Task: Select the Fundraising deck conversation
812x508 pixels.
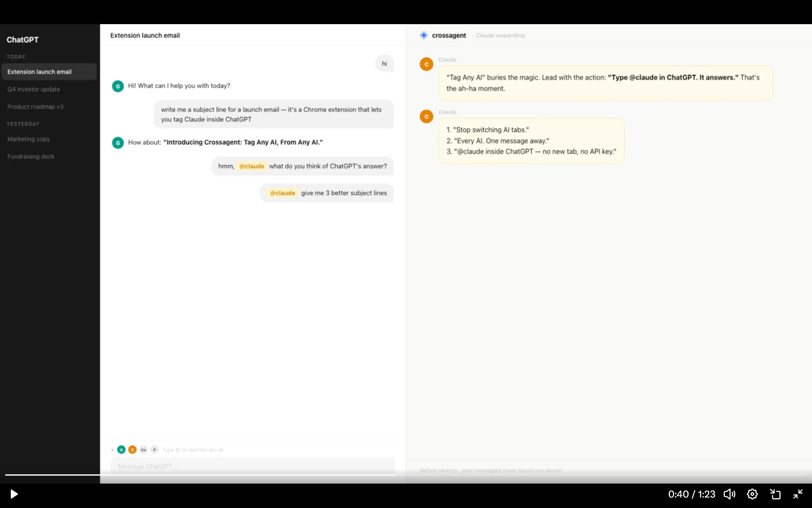Action: click(x=31, y=156)
